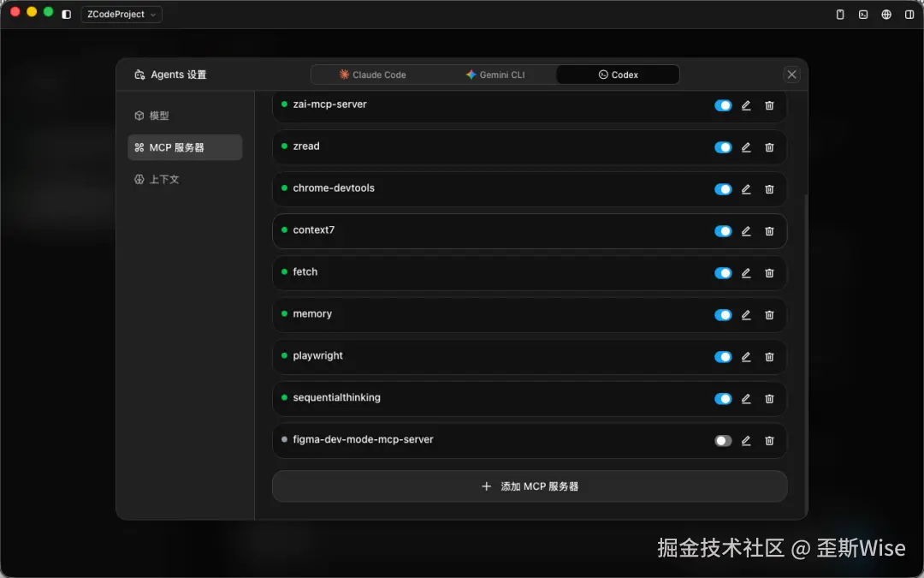
Task: Select the playwright name text
Action: 317,355
